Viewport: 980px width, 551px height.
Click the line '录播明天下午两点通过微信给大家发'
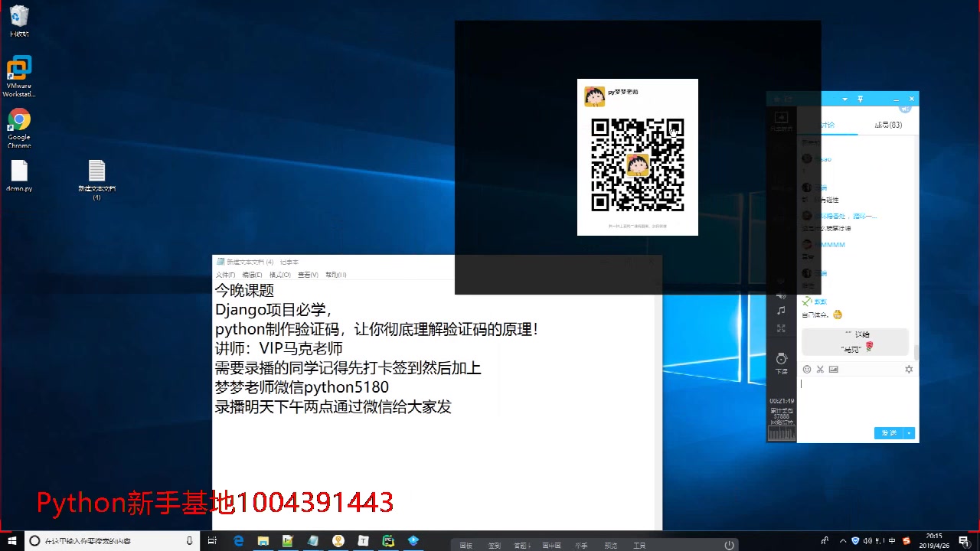333,406
